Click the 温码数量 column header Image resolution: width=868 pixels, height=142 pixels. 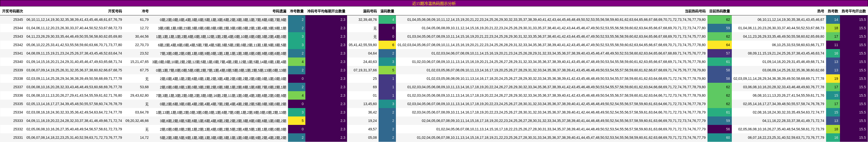click(387, 11)
